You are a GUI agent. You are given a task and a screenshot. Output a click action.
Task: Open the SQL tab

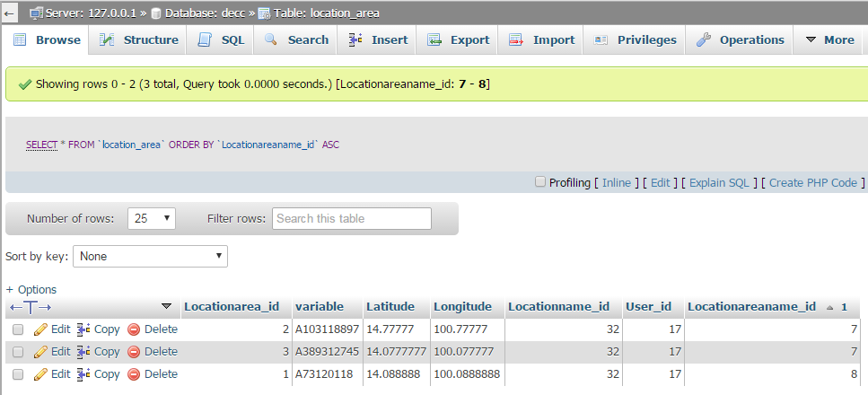pos(221,39)
